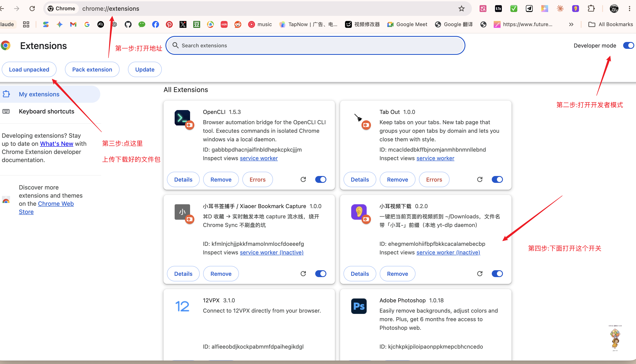Reload the chrome://extensions page
This screenshot has width=636, height=364.
(32, 9)
